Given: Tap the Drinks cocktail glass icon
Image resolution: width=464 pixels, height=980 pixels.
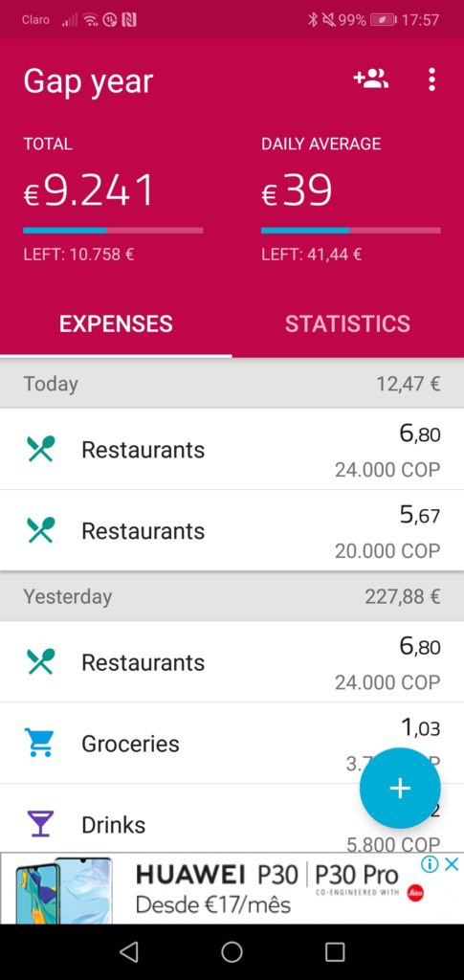Looking at the screenshot, I should [x=41, y=824].
